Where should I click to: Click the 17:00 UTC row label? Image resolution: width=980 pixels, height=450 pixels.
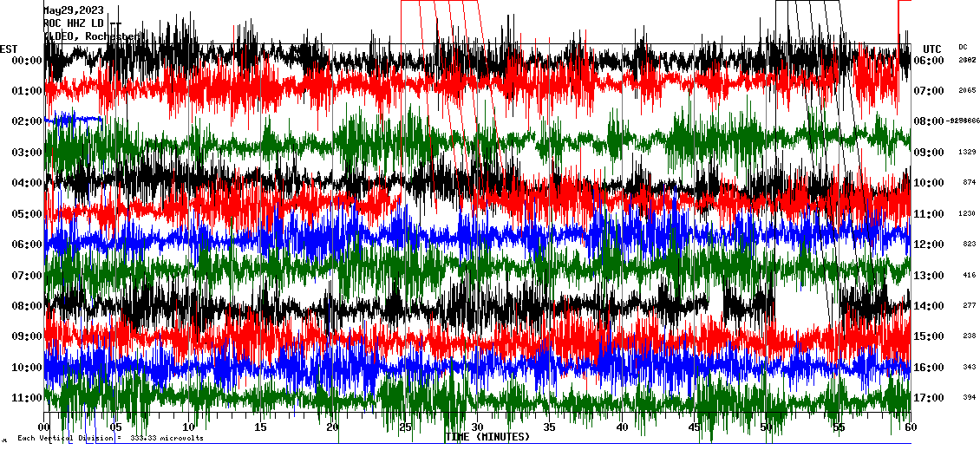[929, 398]
